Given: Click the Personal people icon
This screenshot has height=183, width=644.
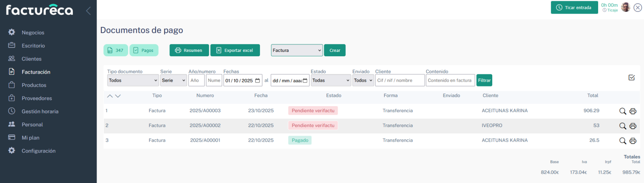Looking at the screenshot, I should point(12,124).
